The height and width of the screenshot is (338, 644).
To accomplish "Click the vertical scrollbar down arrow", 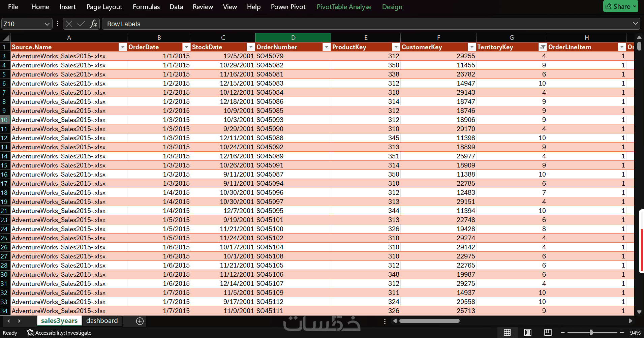I will 639,312.
